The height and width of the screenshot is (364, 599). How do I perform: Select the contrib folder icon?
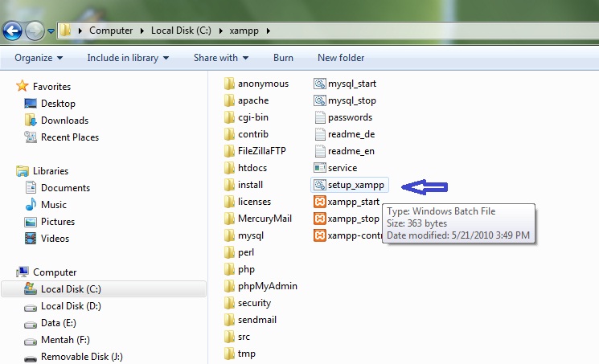click(x=229, y=133)
